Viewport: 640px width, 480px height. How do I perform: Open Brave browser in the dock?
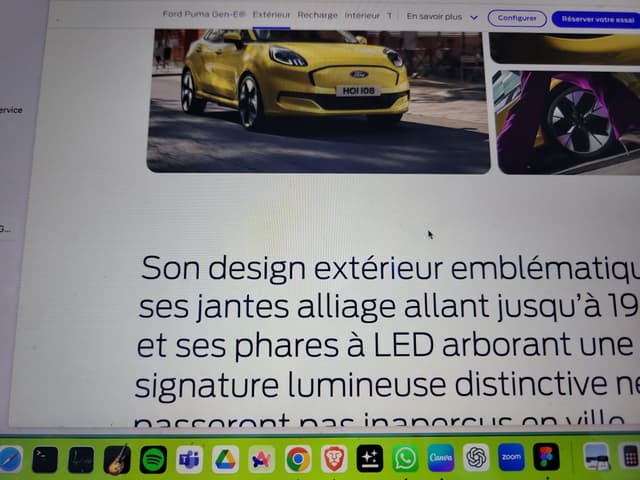coord(333,459)
